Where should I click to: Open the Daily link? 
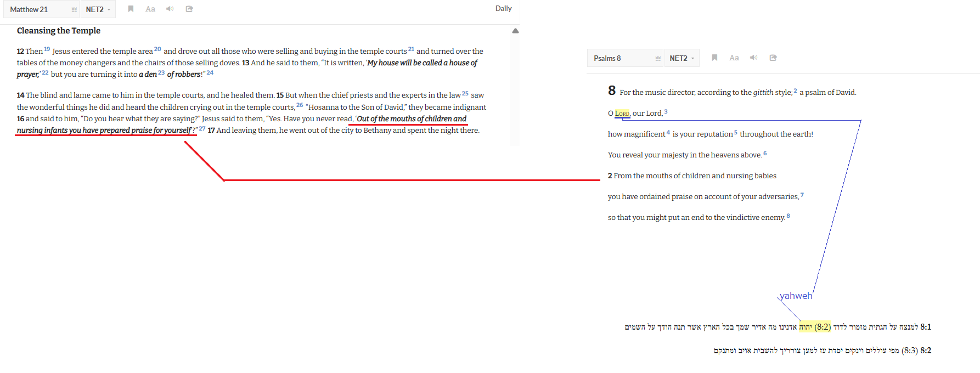(503, 8)
